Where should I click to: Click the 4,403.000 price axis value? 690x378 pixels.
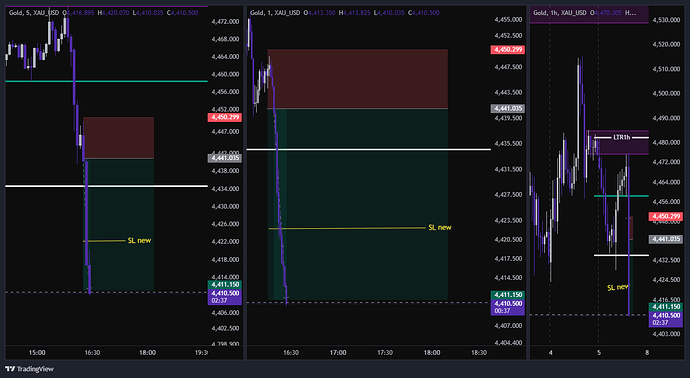pyautogui.click(x=666, y=334)
